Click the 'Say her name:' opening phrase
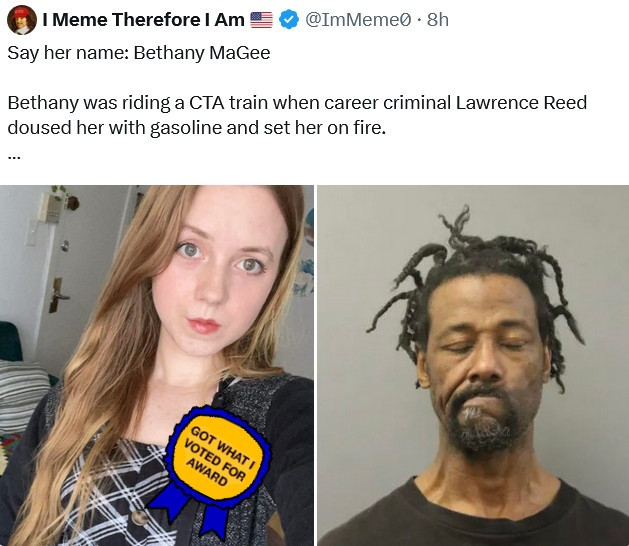 pos(68,53)
